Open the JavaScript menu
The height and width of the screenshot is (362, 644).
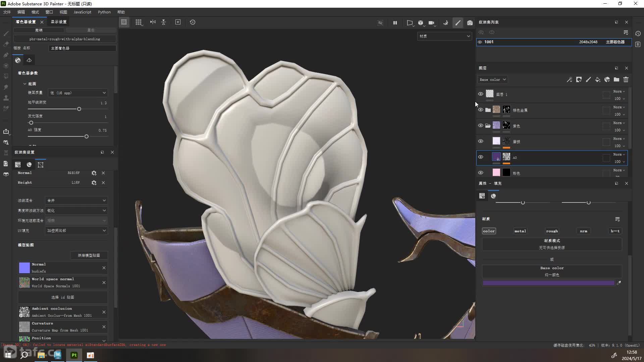[x=83, y=12]
